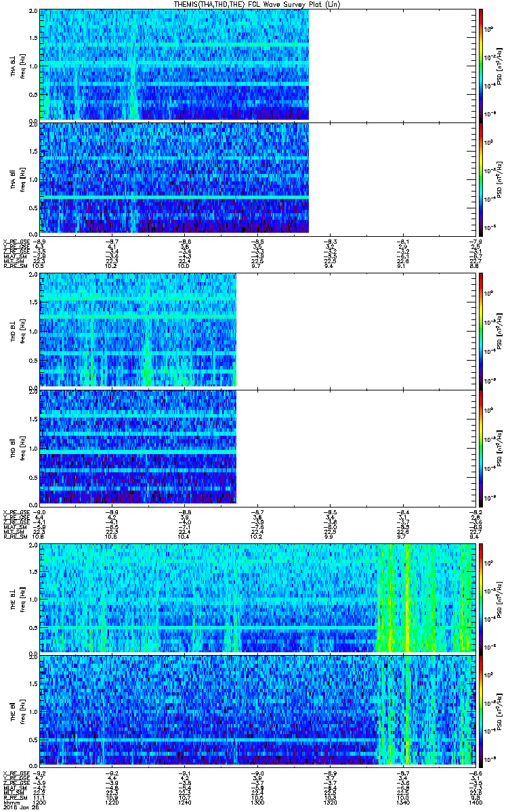Click the 1340 time tick label
Viewport: 508px width, 812px height.
click(403, 801)
